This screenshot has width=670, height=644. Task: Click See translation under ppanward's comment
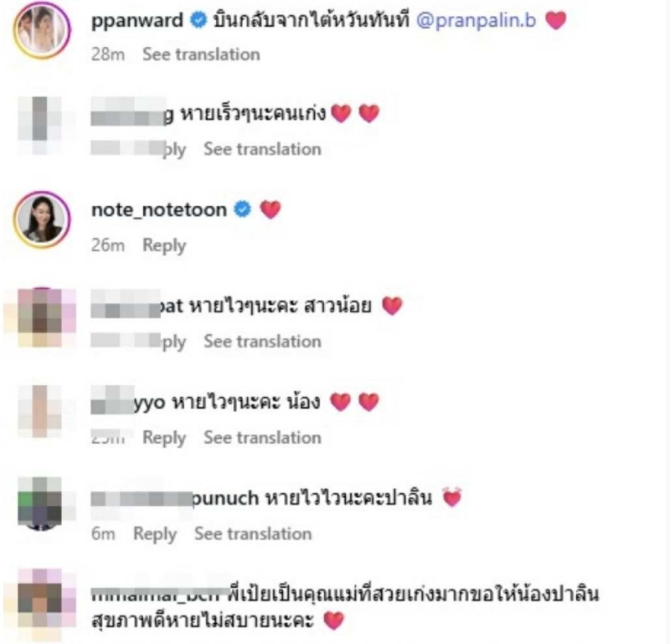pyautogui.click(x=201, y=54)
